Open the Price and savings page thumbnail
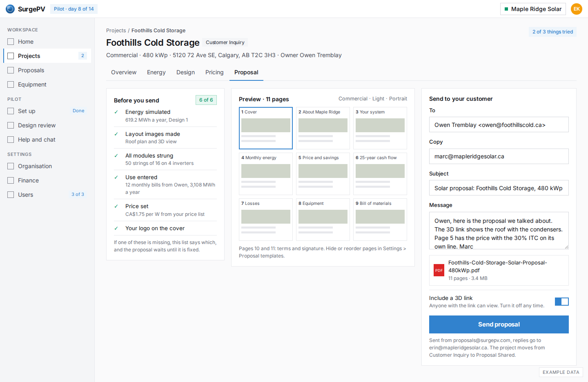The image size is (588, 382). [323, 174]
